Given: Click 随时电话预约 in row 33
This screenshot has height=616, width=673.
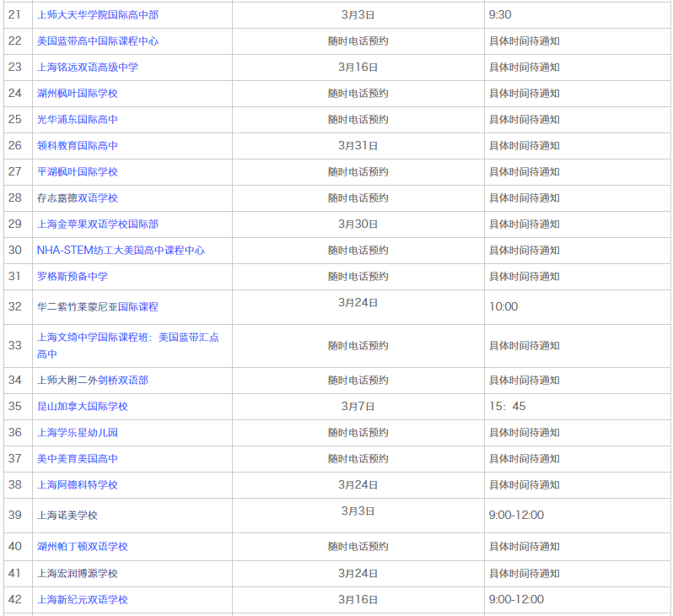Looking at the screenshot, I should (x=358, y=346).
